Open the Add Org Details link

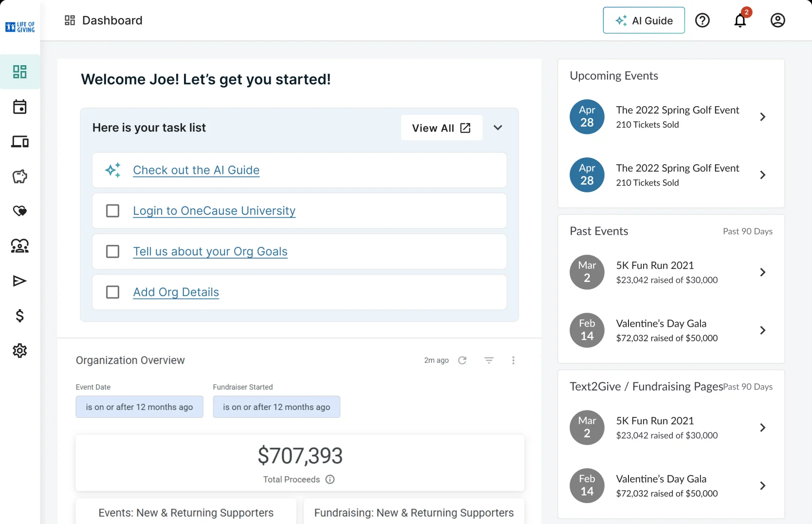176,292
